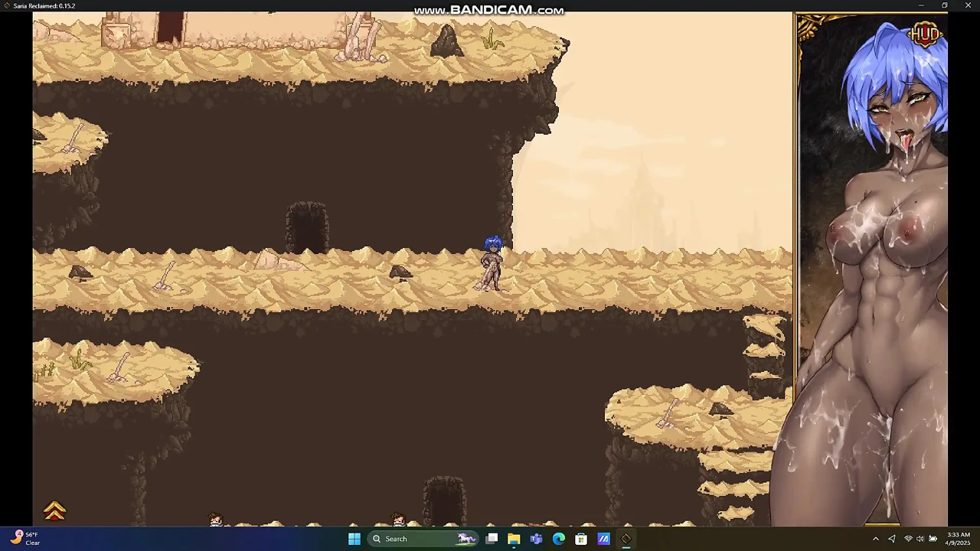Select the running game icon in the taskbar
The image size is (980, 551).
pos(626,539)
